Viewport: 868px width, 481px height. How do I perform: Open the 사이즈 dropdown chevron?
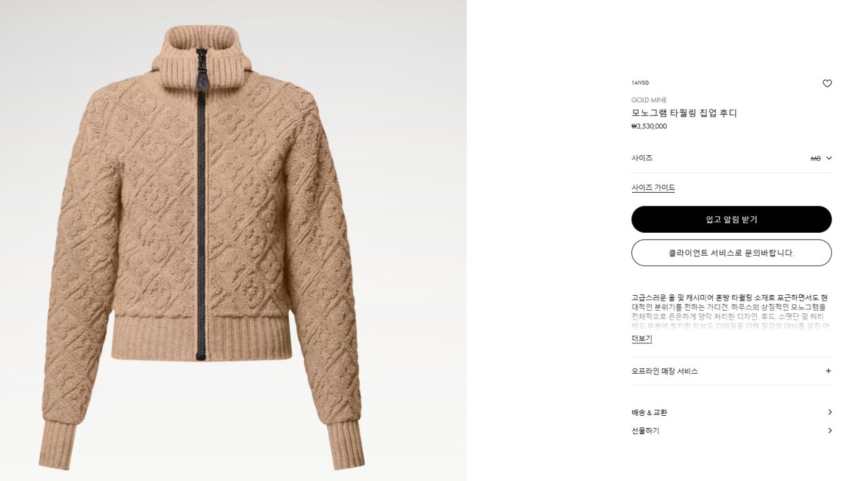point(829,158)
